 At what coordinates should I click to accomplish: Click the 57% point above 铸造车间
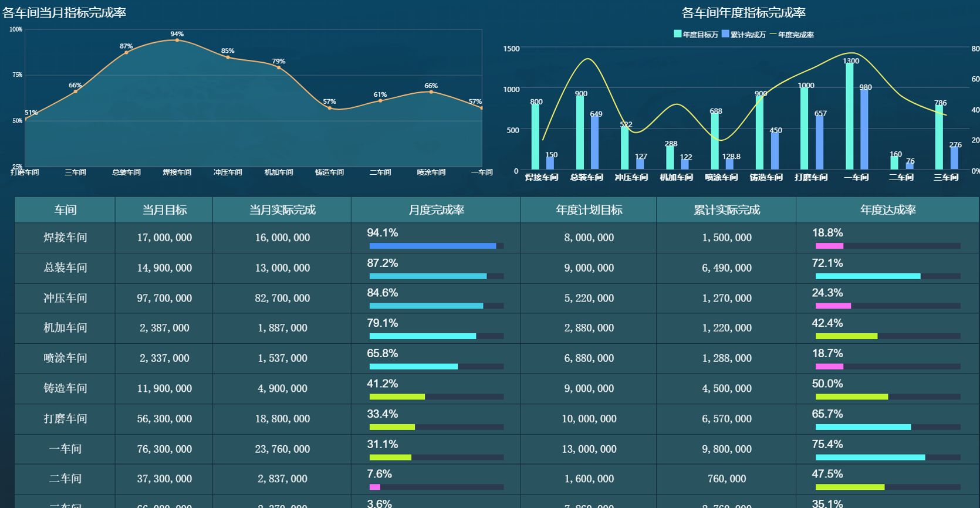click(329, 108)
